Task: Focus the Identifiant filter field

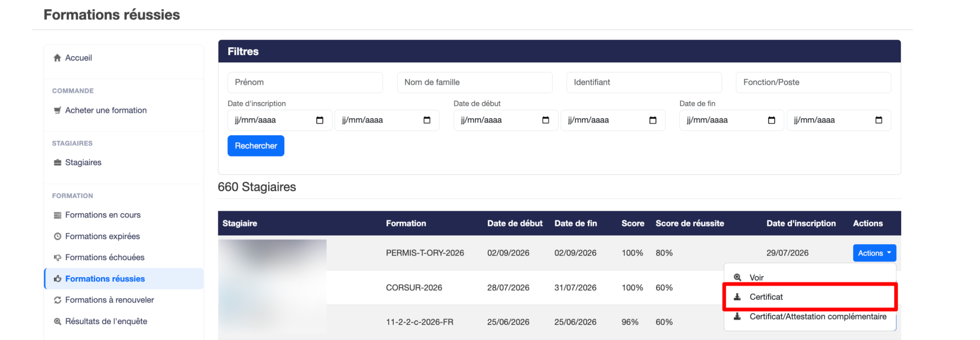Action: (x=644, y=82)
